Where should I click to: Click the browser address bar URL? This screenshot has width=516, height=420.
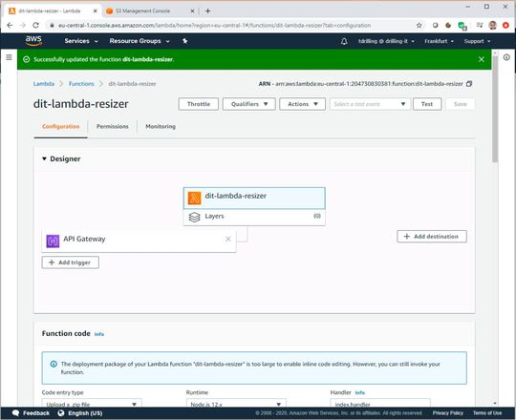[x=215, y=26]
